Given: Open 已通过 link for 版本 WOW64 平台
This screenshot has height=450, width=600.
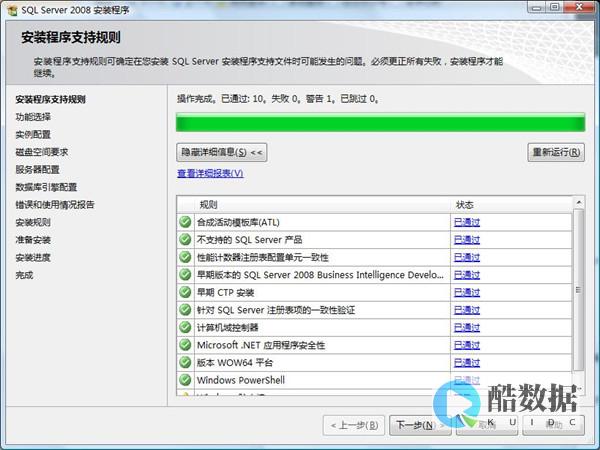Looking at the screenshot, I should coord(467,362).
